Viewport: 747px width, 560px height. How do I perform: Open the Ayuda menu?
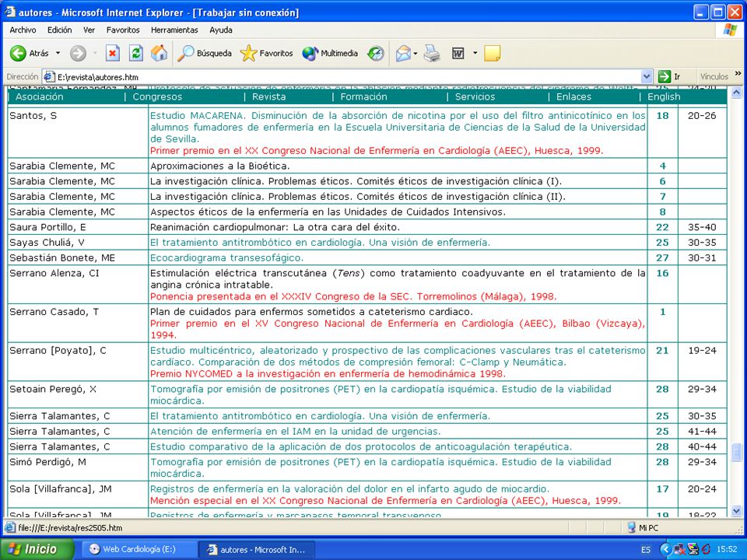(x=221, y=30)
